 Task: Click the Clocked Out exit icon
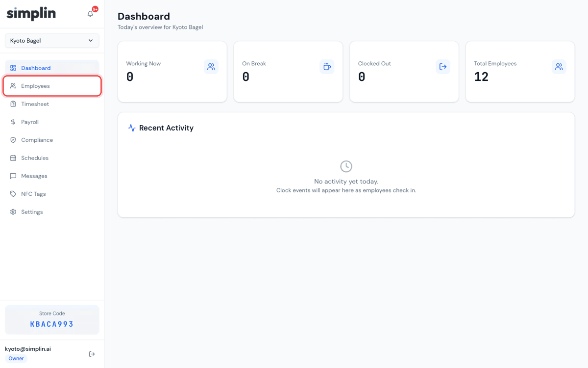click(x=443, y=67)
